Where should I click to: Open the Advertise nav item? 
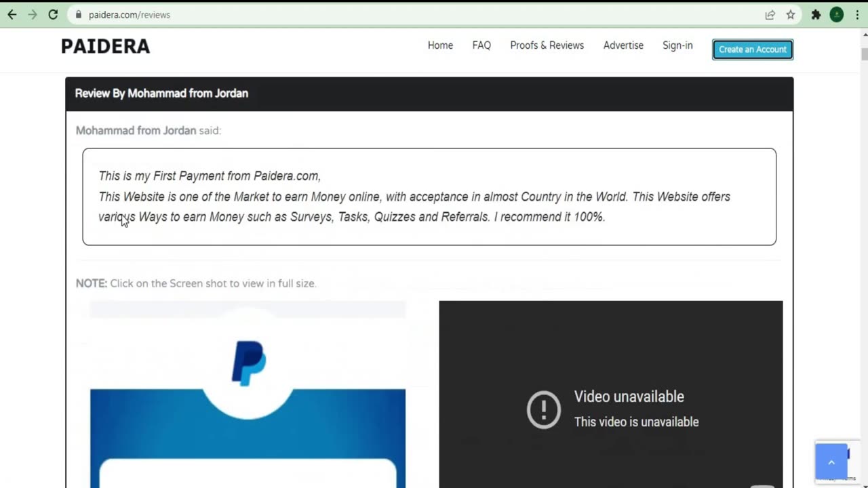(623, 45)
